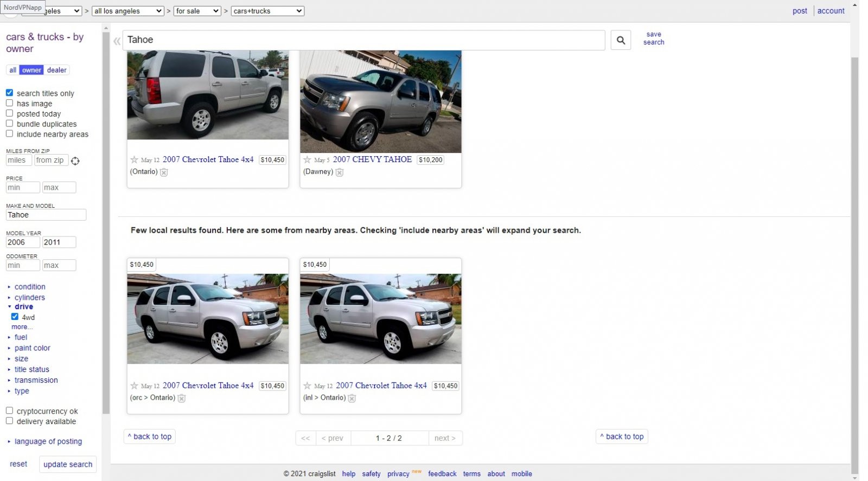Image resolution: width=868 pixels, height=481 pixels.
Task: Check include nearby areas
Action: [9, 134]
